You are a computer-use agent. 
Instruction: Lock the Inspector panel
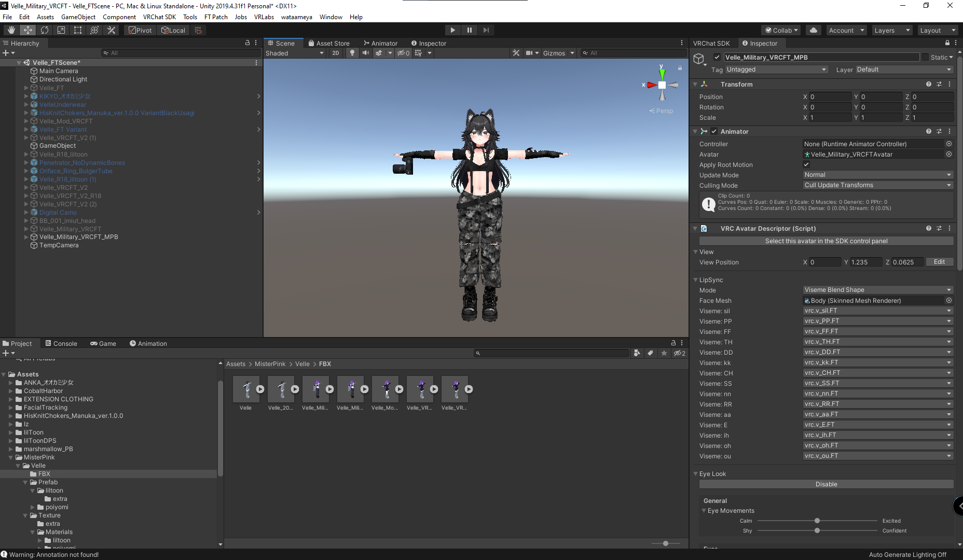(x=947, y=43)
